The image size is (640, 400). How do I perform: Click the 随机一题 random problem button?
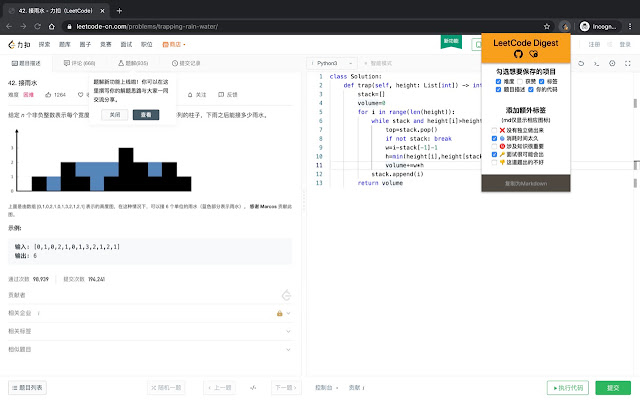point(166,388)
